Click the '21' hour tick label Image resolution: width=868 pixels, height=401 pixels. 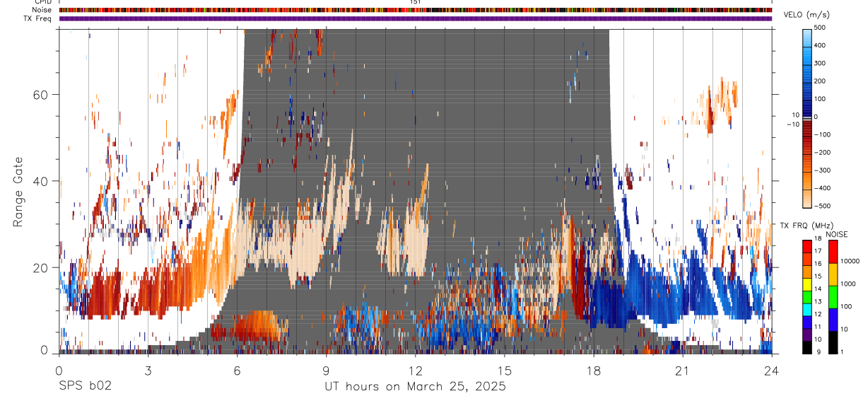(683, 371)
